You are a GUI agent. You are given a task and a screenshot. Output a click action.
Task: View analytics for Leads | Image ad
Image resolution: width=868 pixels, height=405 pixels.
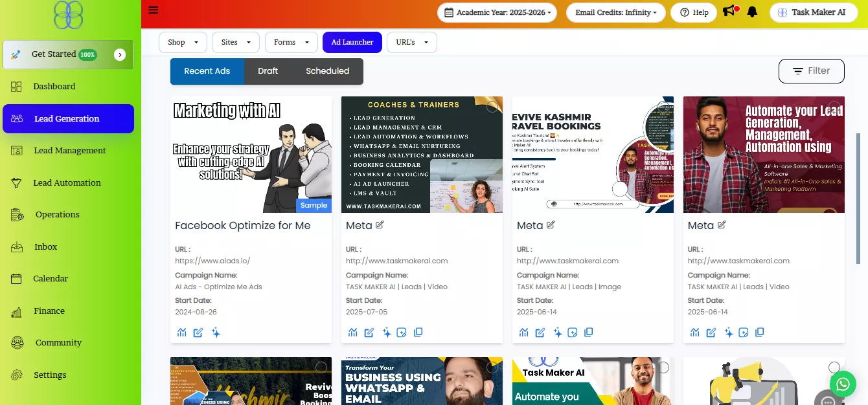pyautogui.click(x=524, y=333)
